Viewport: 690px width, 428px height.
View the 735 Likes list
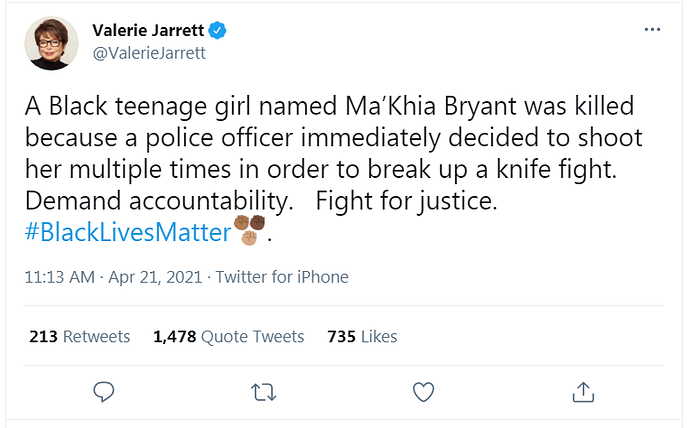tap(362, 337)
